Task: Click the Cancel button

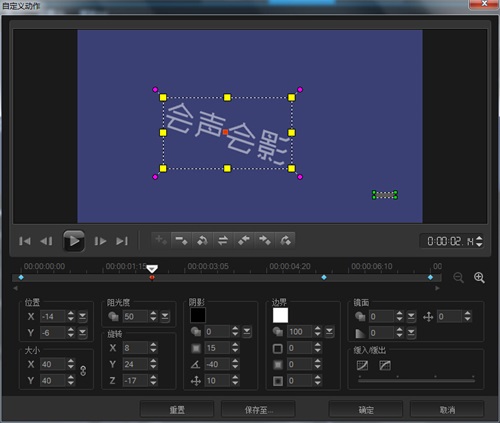Action: click(447, 410)
